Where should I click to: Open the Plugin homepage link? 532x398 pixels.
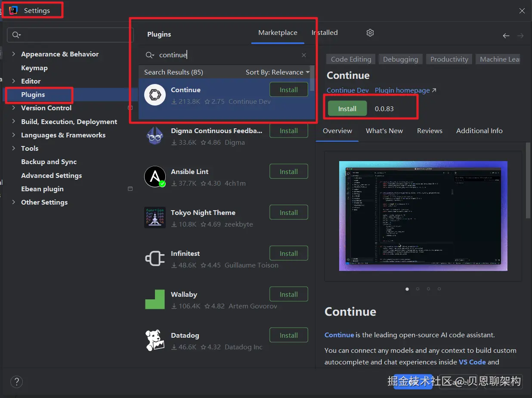pyautogui.click(x=405, y=90)
